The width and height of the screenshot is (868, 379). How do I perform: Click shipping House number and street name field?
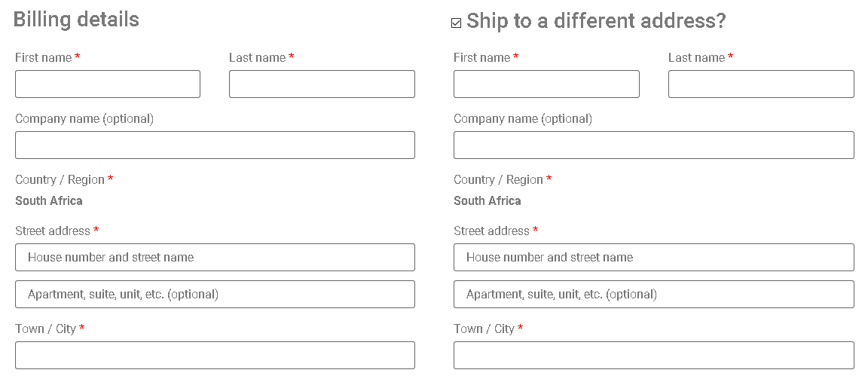point(653,258)
